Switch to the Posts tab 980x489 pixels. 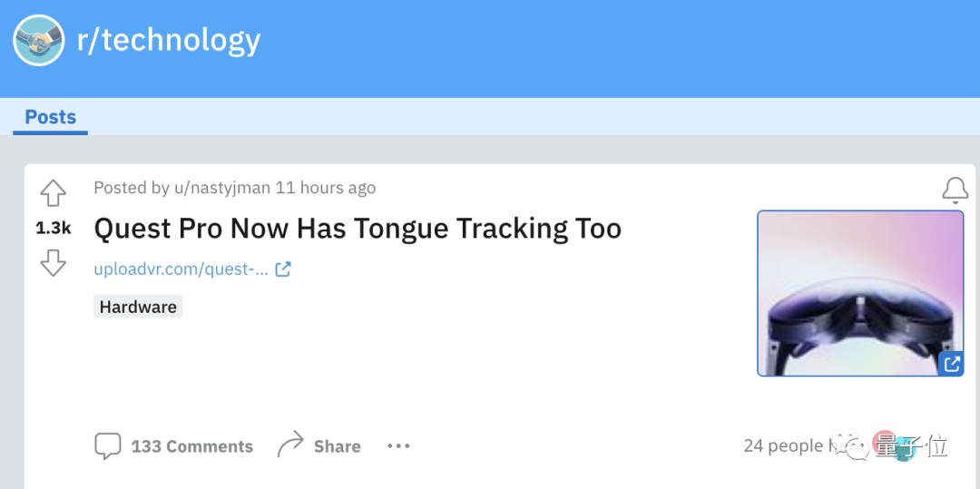(x=51, y=117)
